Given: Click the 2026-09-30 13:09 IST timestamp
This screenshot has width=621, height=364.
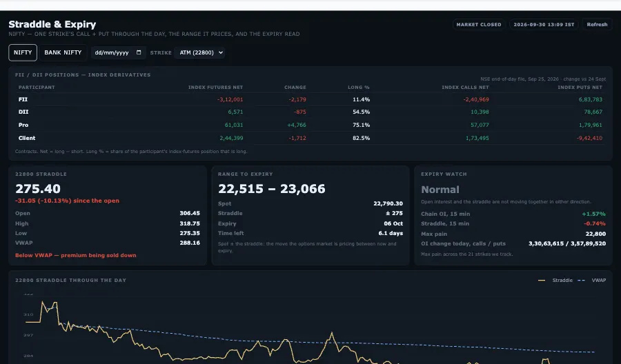Looking at the screenshot, I should point(544,25).
